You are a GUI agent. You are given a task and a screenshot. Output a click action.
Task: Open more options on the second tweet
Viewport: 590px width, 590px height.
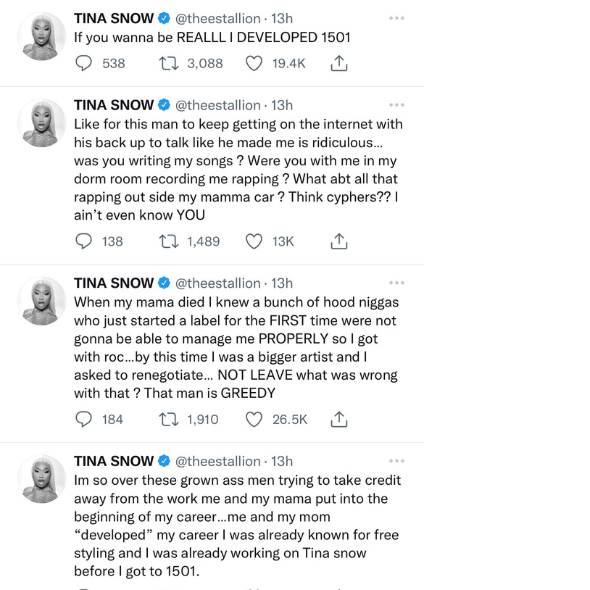397,105
